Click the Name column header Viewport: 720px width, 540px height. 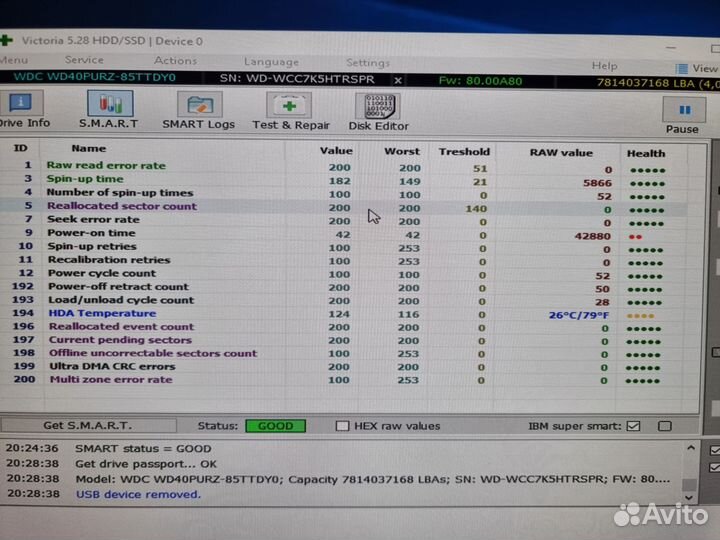click(x=89, y=148)
